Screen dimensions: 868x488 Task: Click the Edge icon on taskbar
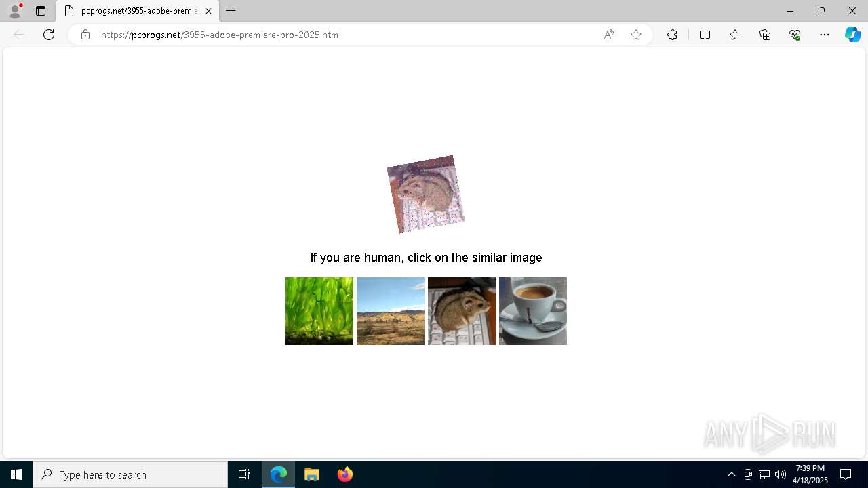[x=279, y=474]
